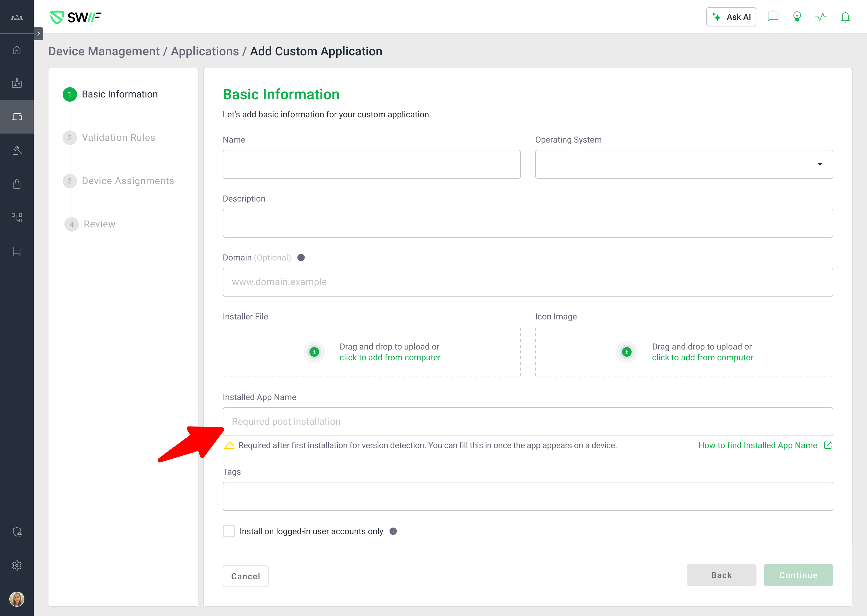Enable Install on logged-in user accounts only
This screenshot has height=616, width=867.
pos(228,531)
